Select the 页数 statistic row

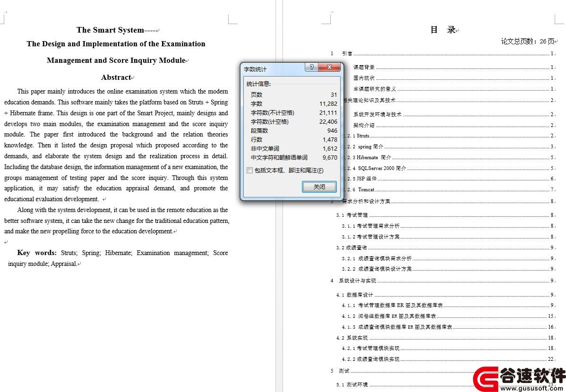(293, 94)
